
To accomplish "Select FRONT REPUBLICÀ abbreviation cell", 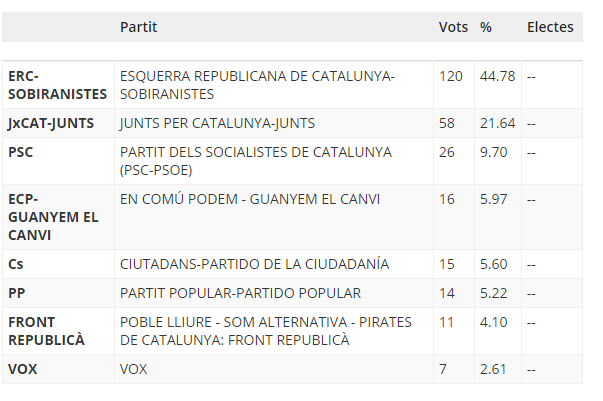I will click(x=46, y=331).
